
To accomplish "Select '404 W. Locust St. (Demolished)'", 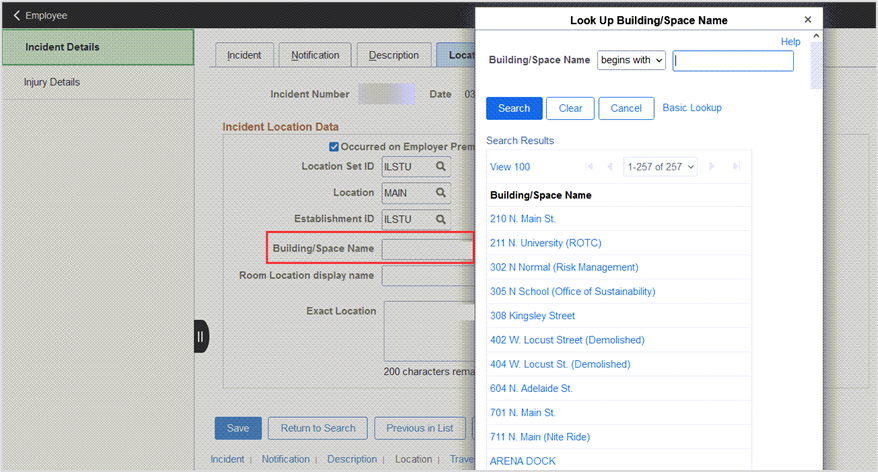I will click(x=560, y=364).
